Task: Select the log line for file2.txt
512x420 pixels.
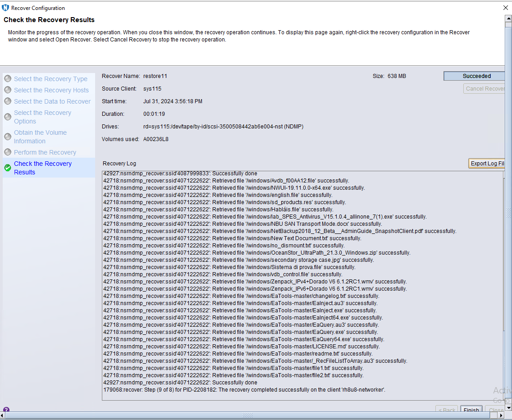Action: [x=233, y=374]
